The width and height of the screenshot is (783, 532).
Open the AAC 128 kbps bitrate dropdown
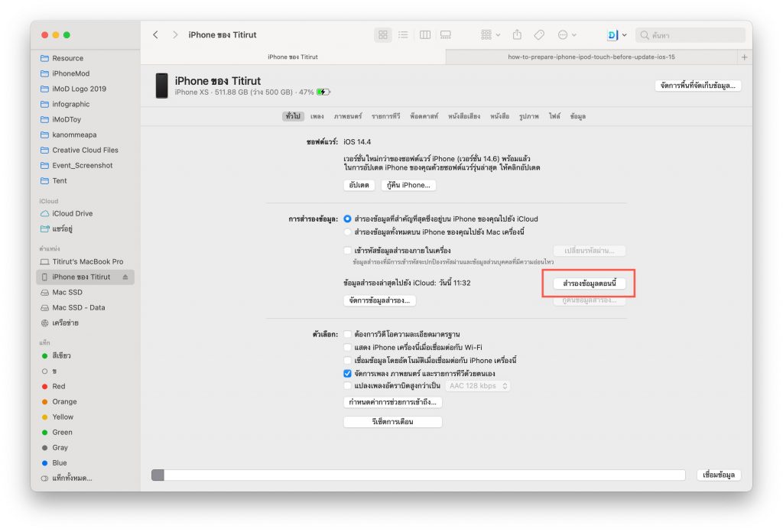coord(478,386)
